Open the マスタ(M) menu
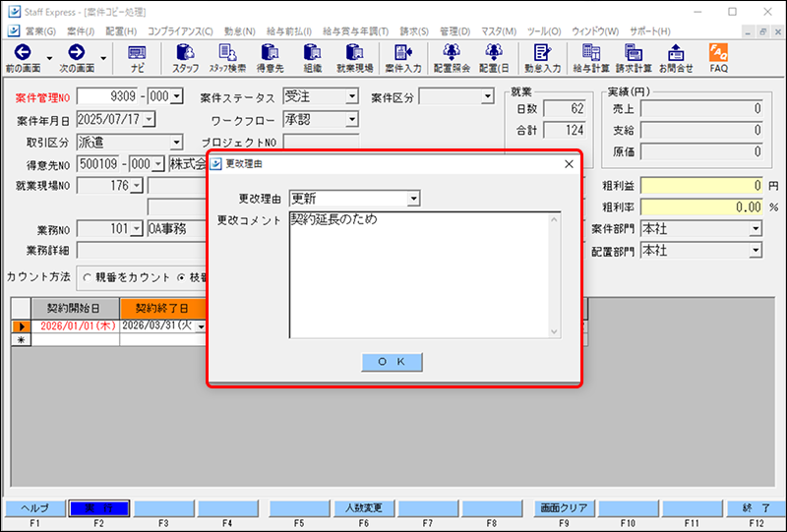 click(x=499, y=31)
